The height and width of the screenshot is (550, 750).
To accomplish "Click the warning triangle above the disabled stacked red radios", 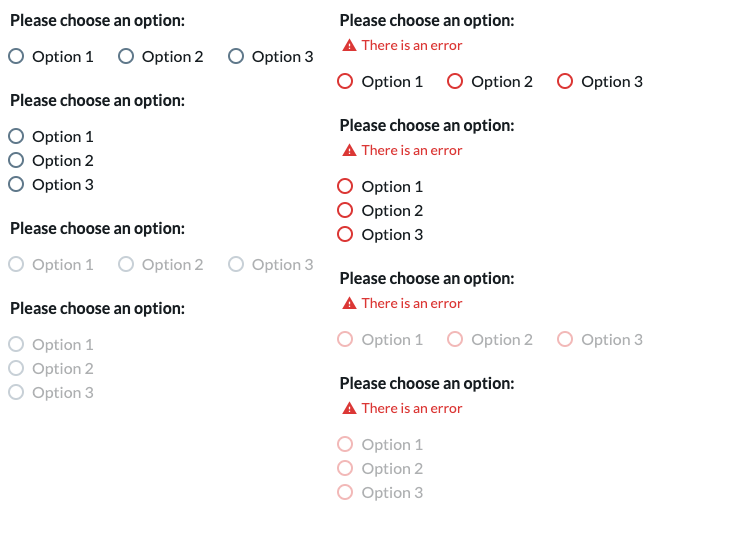I will tap(350, 408).
